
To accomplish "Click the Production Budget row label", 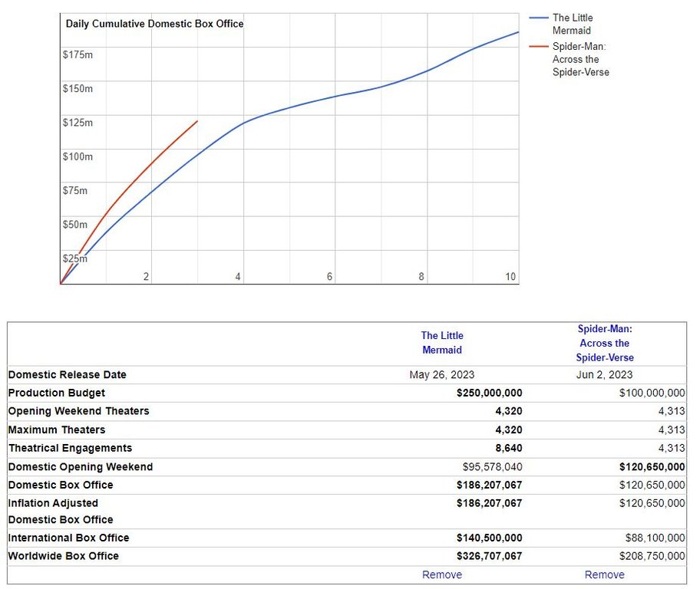I will pos(56,393).
